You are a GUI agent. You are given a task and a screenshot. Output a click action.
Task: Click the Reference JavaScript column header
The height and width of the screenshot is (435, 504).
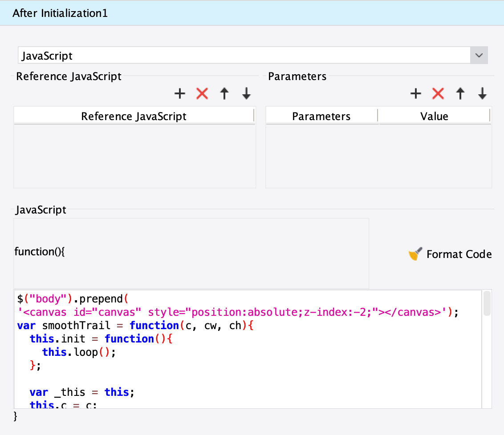(134, 117)
